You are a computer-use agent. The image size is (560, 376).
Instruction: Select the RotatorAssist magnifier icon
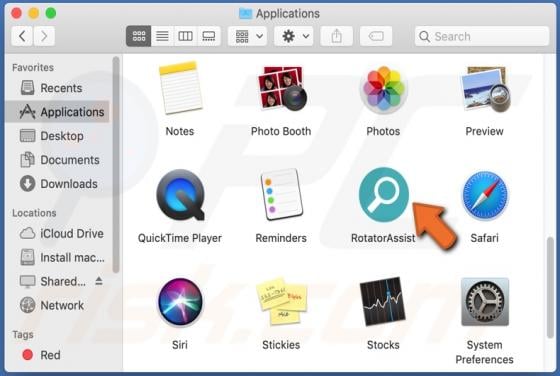point(384,195)
